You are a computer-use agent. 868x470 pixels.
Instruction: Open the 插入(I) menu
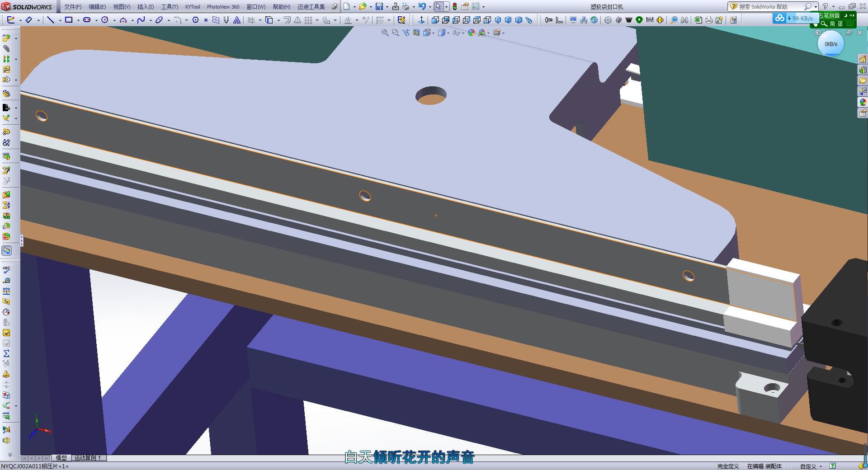(145, 7)
